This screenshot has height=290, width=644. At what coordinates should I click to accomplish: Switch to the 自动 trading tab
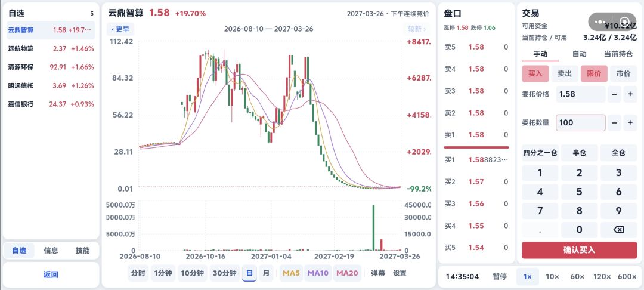(x=579, y=54)
